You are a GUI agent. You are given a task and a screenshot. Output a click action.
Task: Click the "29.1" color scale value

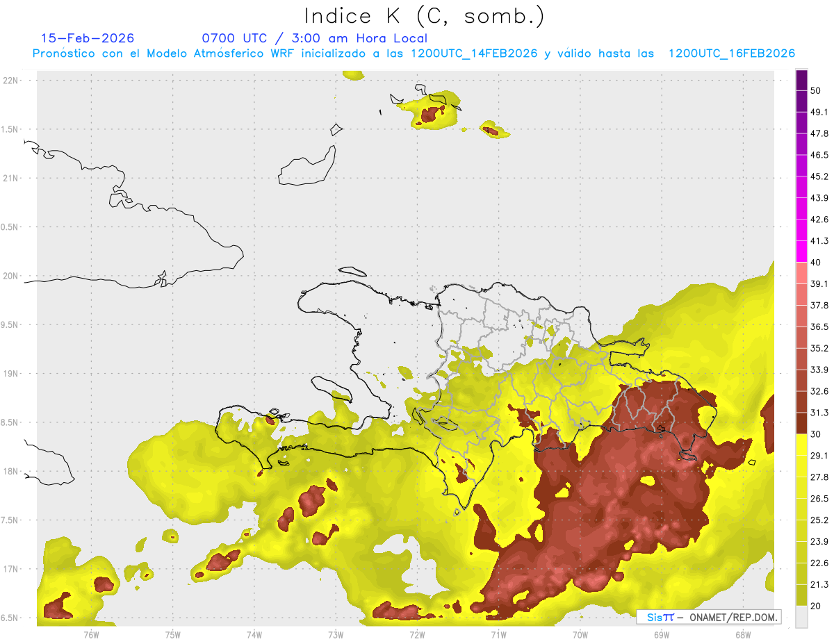[x=819, y=456]
